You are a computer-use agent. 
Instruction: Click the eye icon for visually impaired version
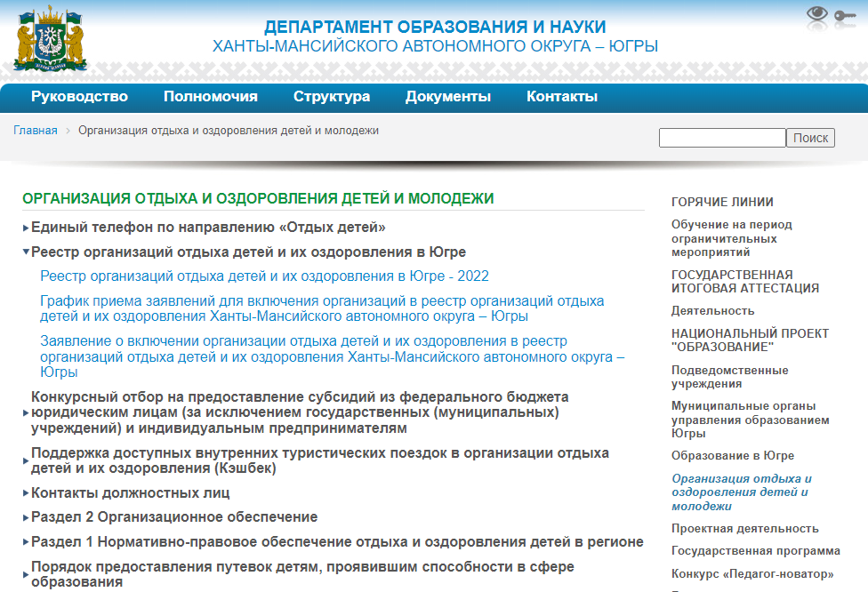coord(816,14)
